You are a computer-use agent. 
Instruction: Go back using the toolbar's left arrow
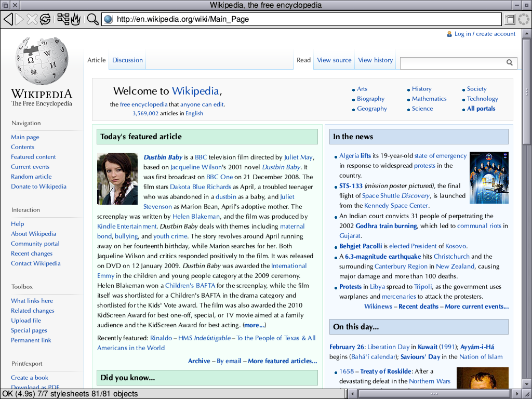point(8,19)
